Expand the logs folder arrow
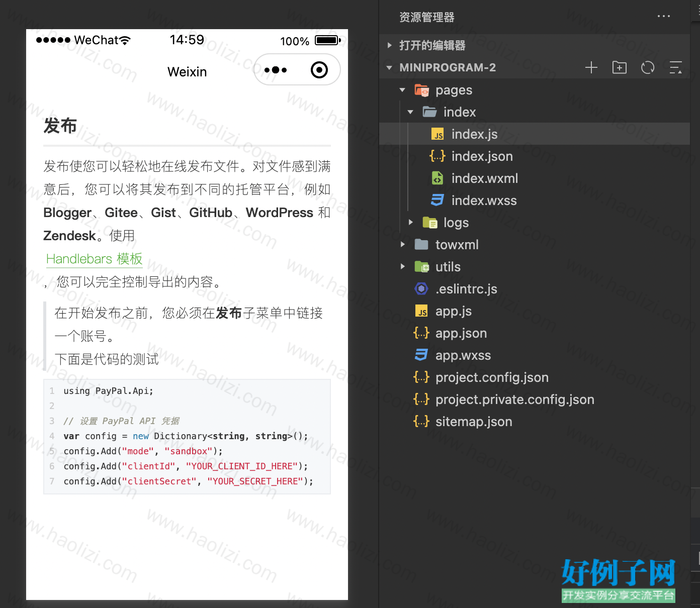 pos(411,222)
